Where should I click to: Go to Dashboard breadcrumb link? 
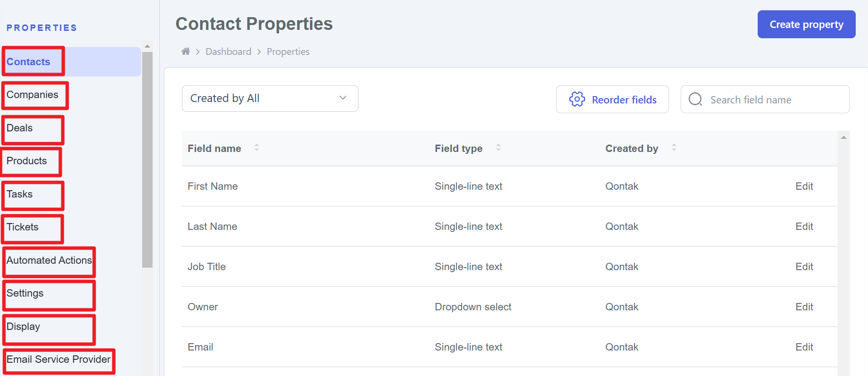[x=229, y=51]
